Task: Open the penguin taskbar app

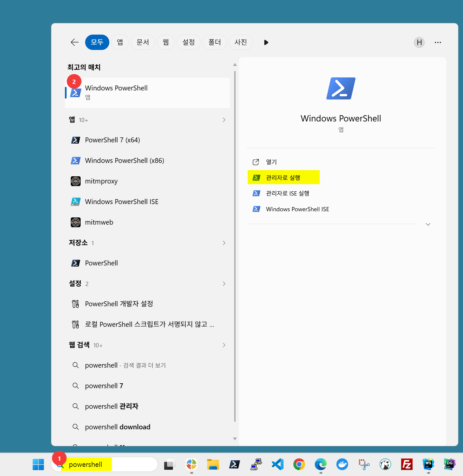Action: (x=385, y=464)
